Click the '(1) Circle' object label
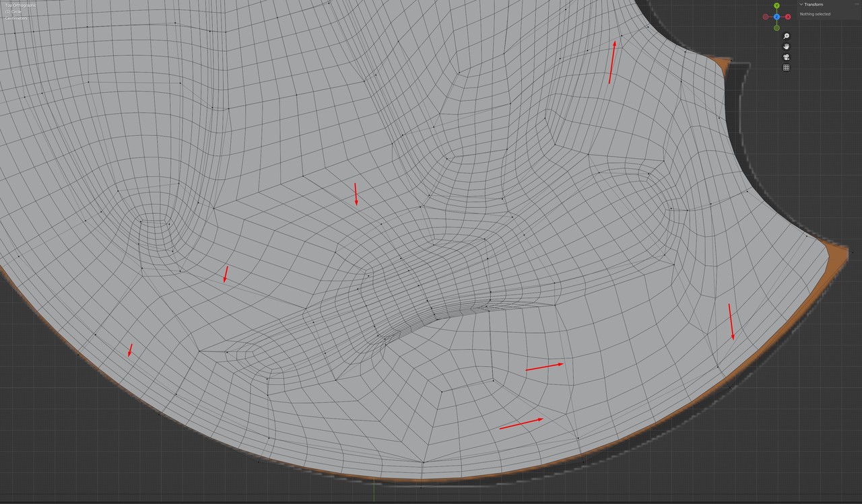Screen dimensions: 862x504 (13, 12)
